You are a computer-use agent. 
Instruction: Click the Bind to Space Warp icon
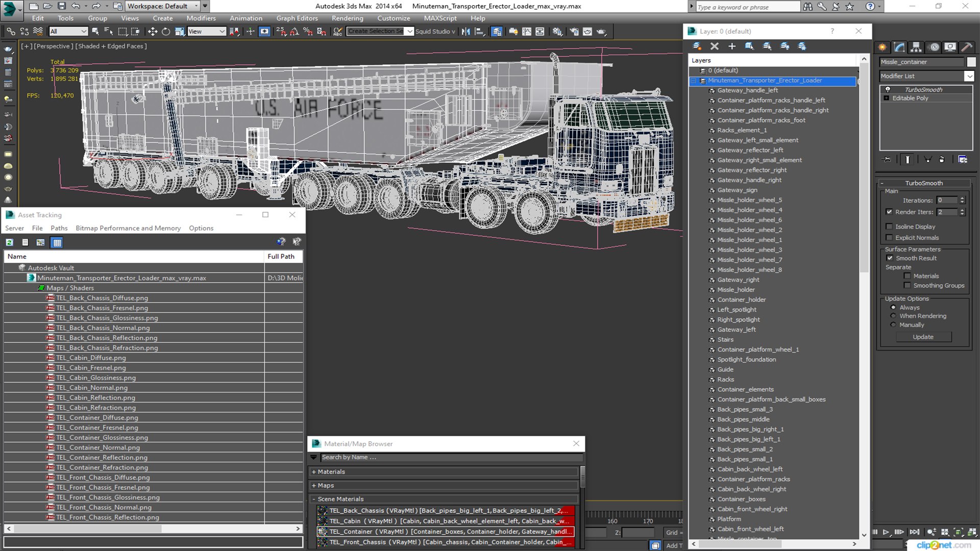coord(38,32)
